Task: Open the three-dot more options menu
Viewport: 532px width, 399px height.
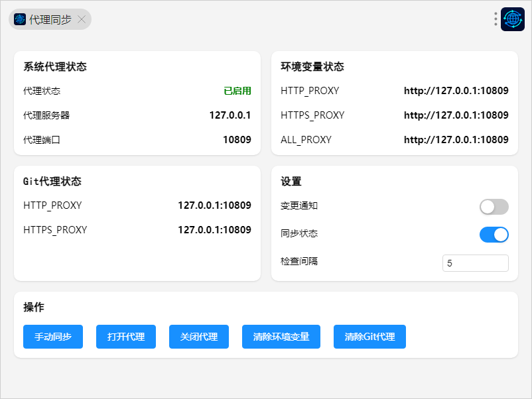Action: tap(496, 19)
